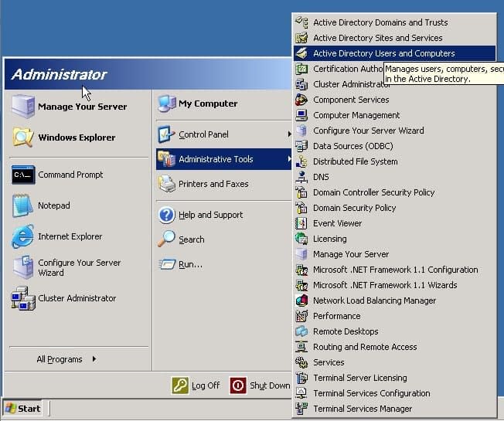Click the Shut Down text label
This screenshot has width=504, height=421.
pos(270,385)
